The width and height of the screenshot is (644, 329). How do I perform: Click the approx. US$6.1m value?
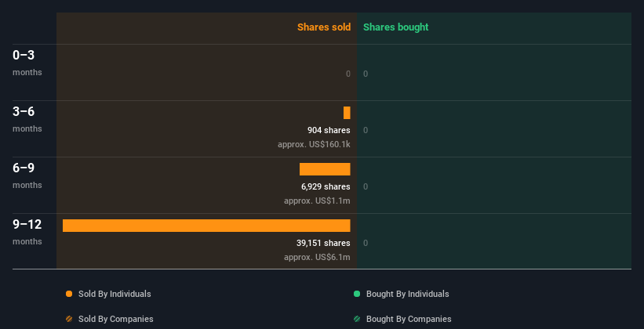pyautogui.click(x=317, y=257)
